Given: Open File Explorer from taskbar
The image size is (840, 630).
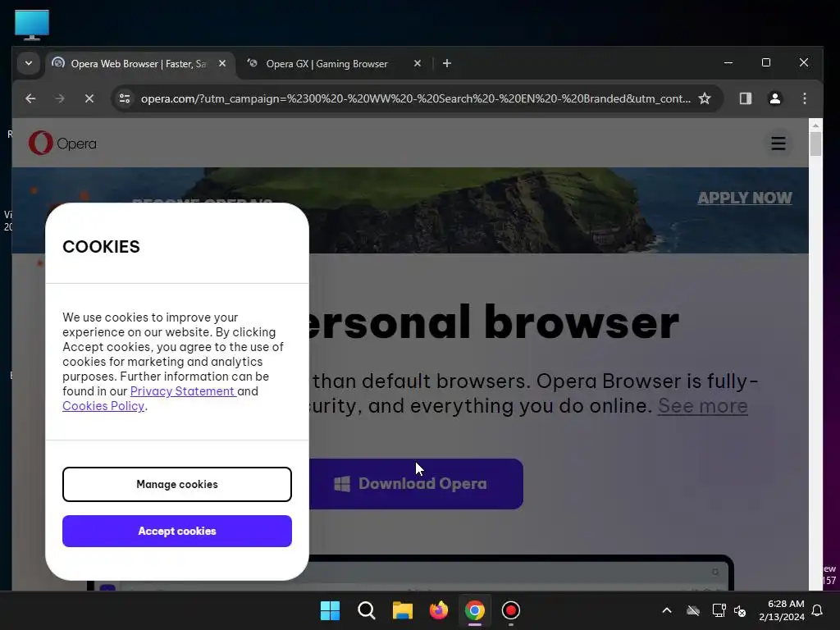Looking at the screenshot, I should point(402,610).
